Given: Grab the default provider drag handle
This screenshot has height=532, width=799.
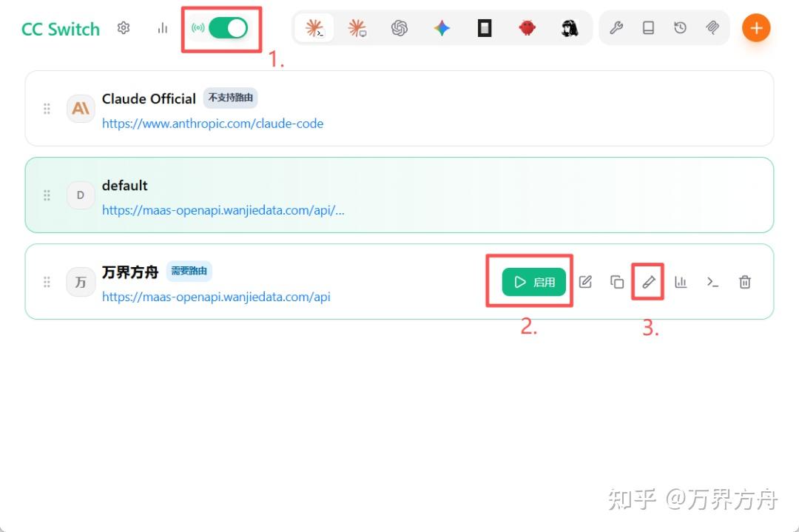Looking at the screenshot, I should (47, 195).
